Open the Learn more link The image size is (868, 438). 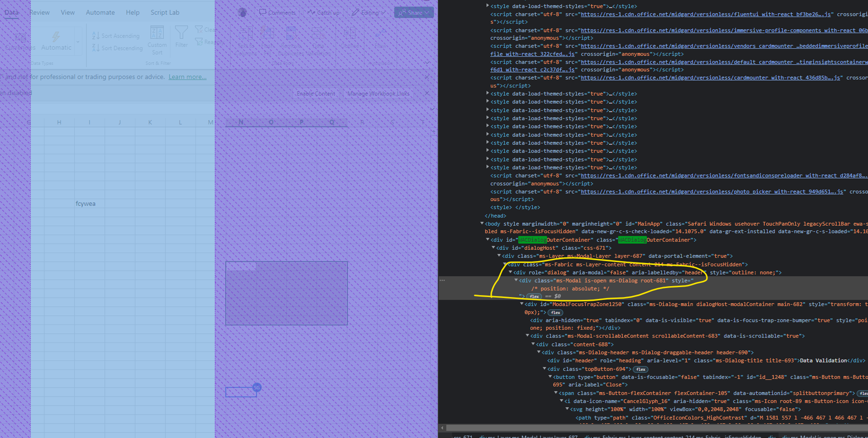[x=187, y=77]
